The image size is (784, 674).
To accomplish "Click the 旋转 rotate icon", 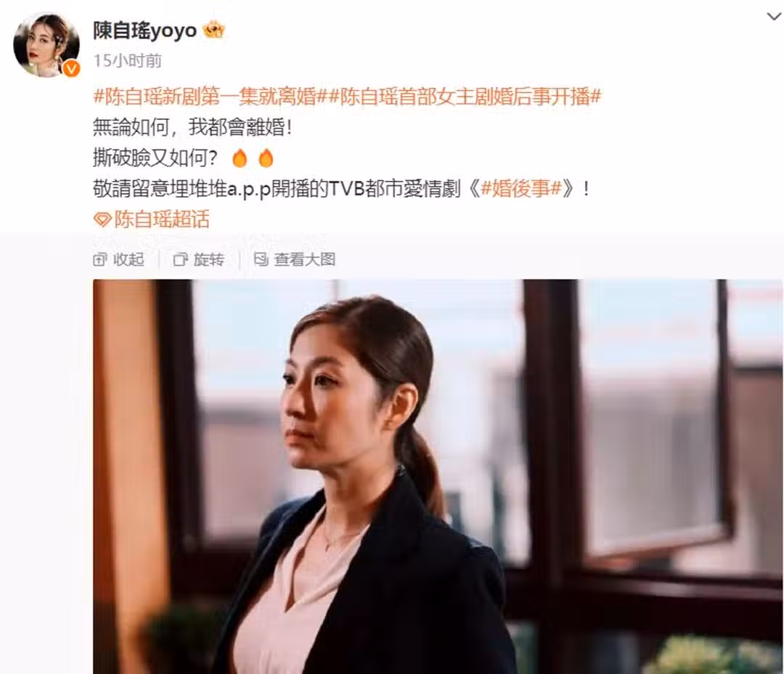I will [181, 259].
